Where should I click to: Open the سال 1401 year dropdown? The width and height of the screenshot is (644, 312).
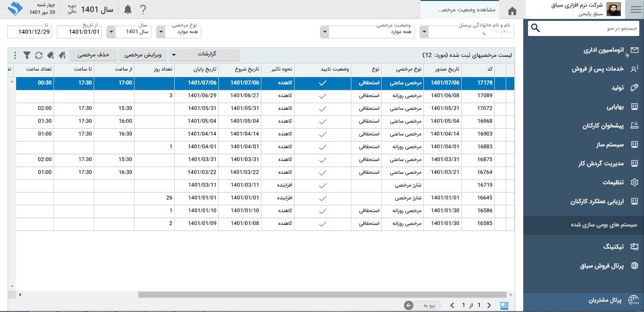(111, 32)
